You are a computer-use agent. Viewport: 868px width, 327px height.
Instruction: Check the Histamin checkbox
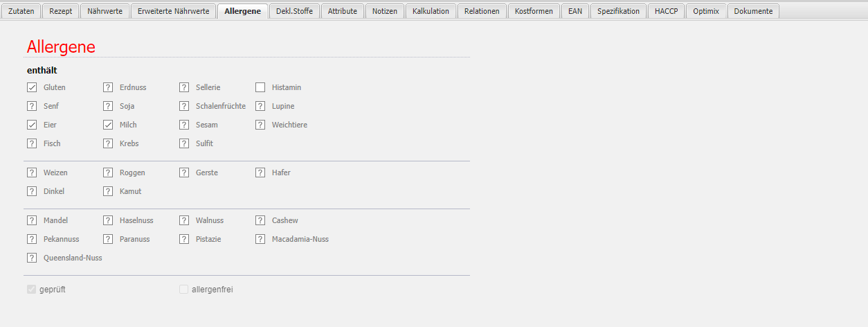tap(260, 87)
